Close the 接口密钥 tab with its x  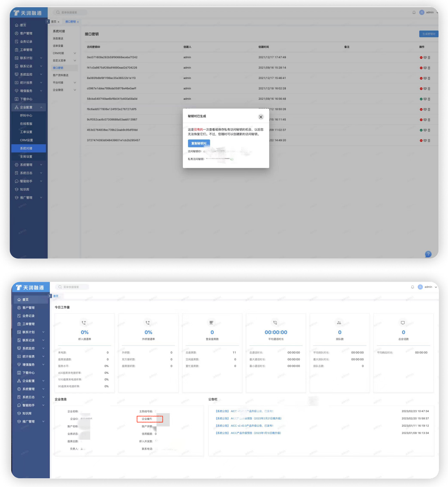(78, 22)
